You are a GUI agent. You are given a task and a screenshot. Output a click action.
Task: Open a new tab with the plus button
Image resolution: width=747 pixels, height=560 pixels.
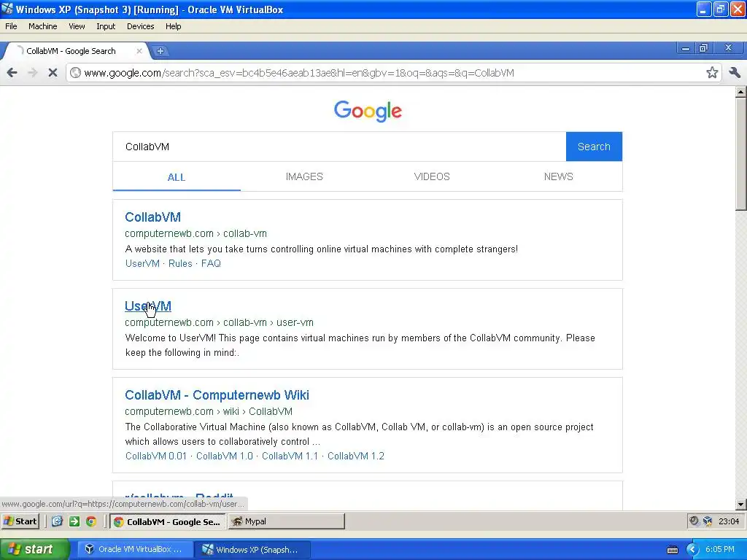coord(160,51)
